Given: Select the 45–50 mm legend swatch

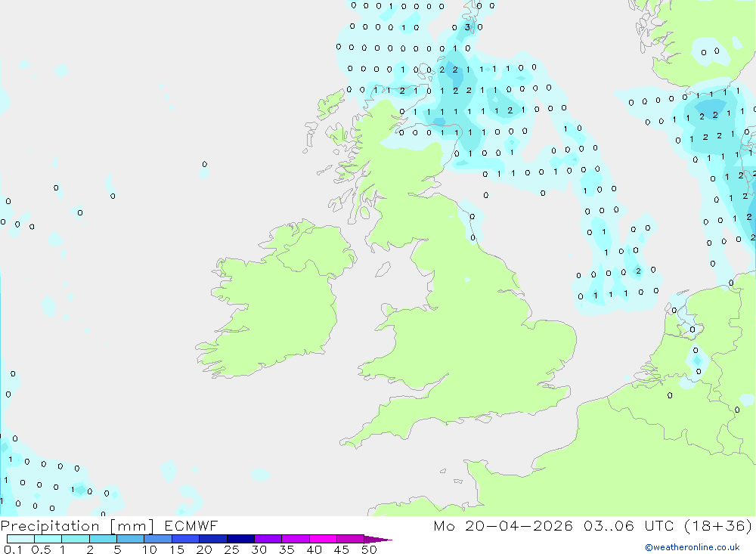Looking at the screenshot, I should (351, 539).
